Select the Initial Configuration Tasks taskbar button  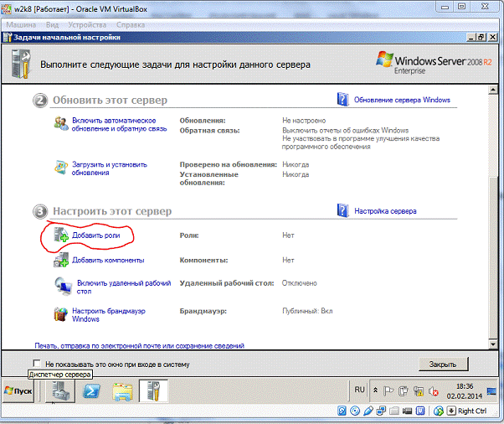153,390
